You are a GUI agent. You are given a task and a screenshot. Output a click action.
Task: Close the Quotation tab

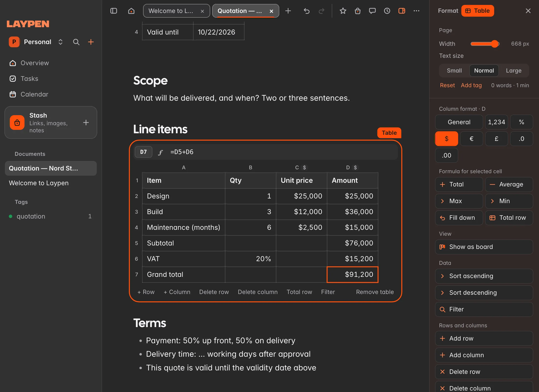point(271,11)
